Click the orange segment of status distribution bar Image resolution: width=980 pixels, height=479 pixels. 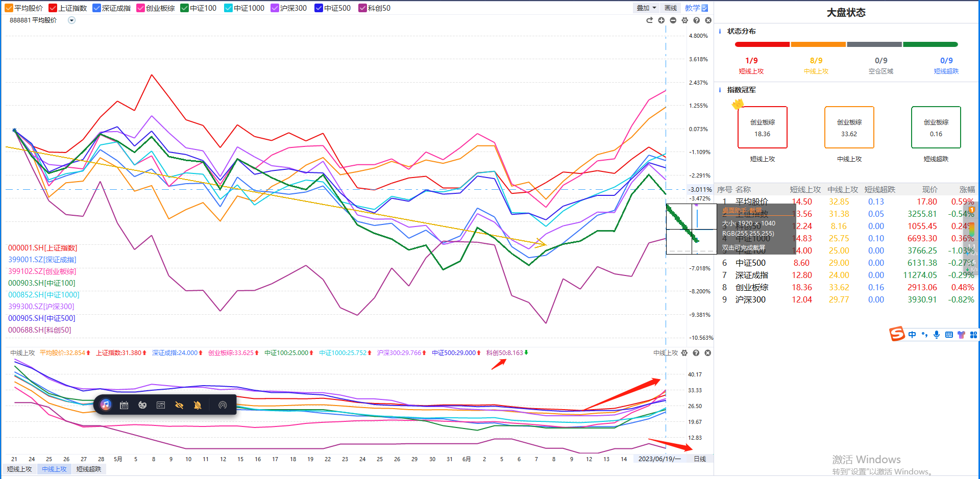tap(818, 44)
